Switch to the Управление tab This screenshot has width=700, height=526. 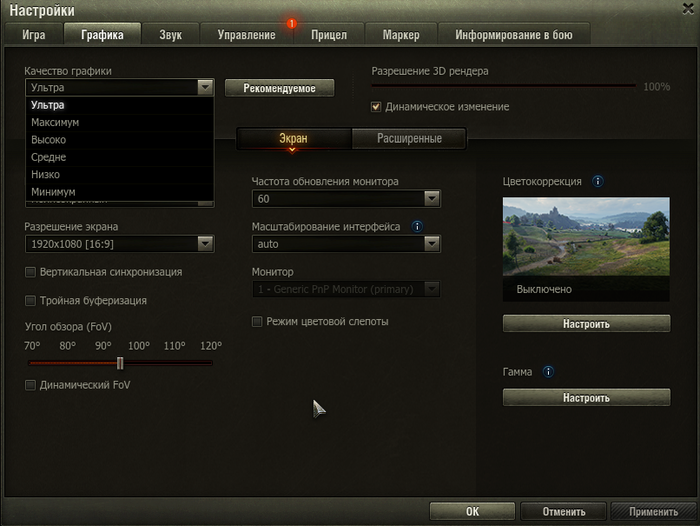pos(246,34)
